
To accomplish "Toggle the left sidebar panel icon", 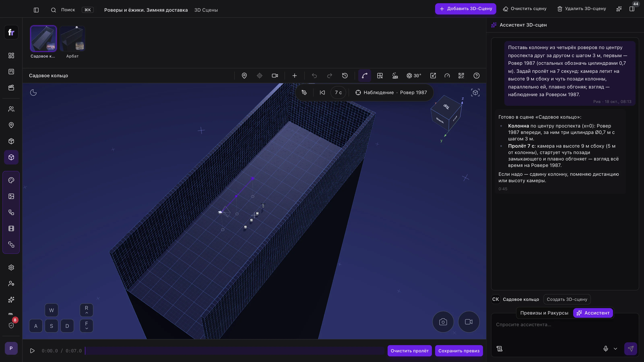I will point(36,10).
